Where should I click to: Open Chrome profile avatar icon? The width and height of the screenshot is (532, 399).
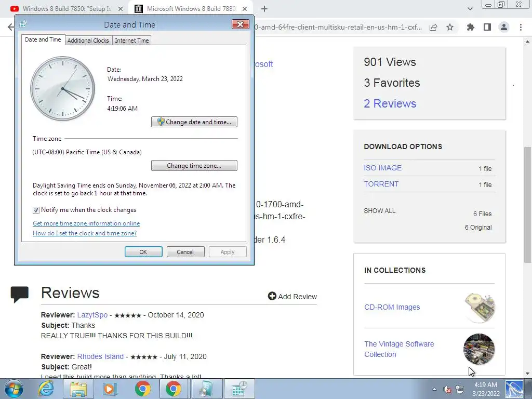pyautogui.click(x=504, y=27)
